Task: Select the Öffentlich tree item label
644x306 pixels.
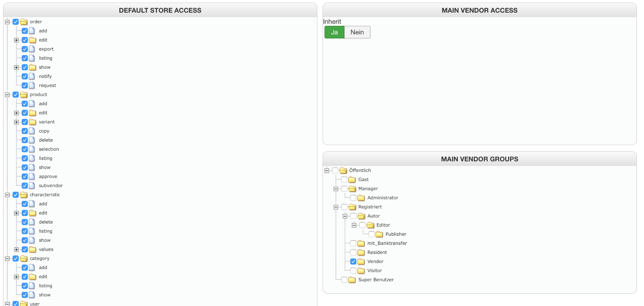Action: pos(360,170)
